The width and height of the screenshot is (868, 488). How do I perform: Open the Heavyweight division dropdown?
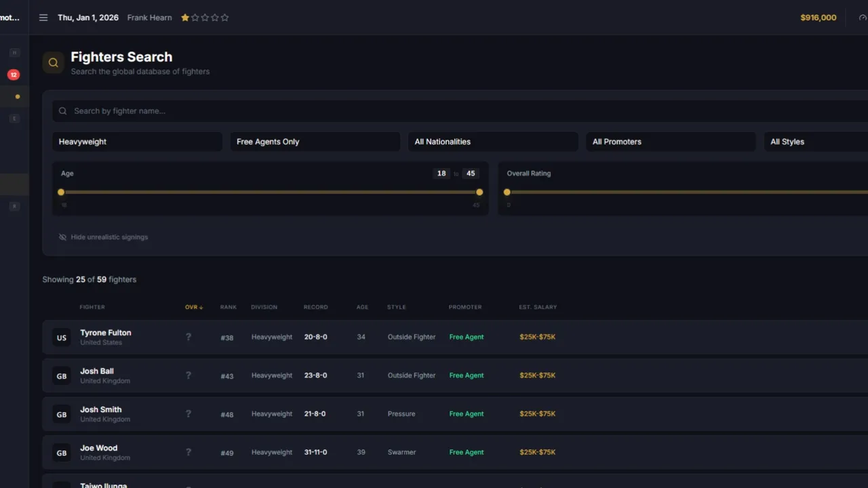point(137,142)
